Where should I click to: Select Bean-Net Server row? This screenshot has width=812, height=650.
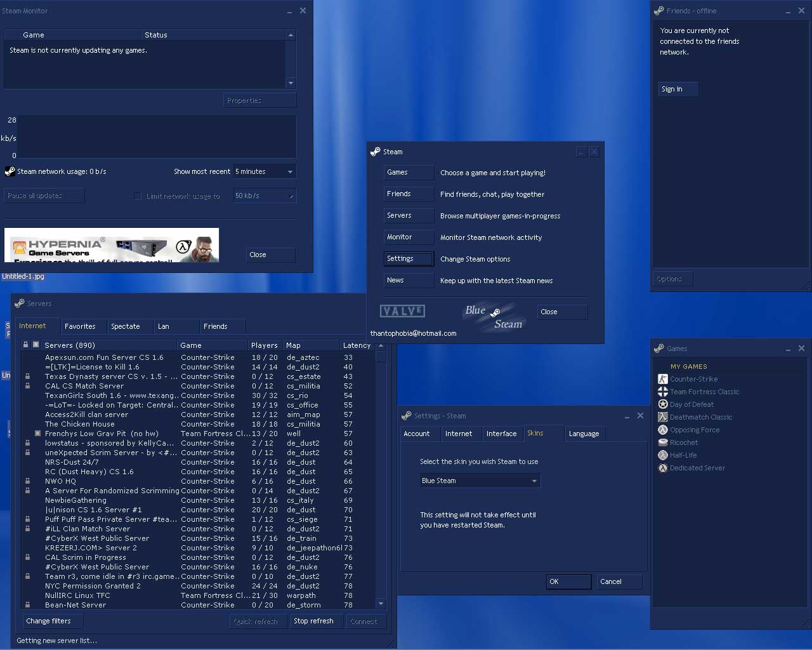(198, 605)
